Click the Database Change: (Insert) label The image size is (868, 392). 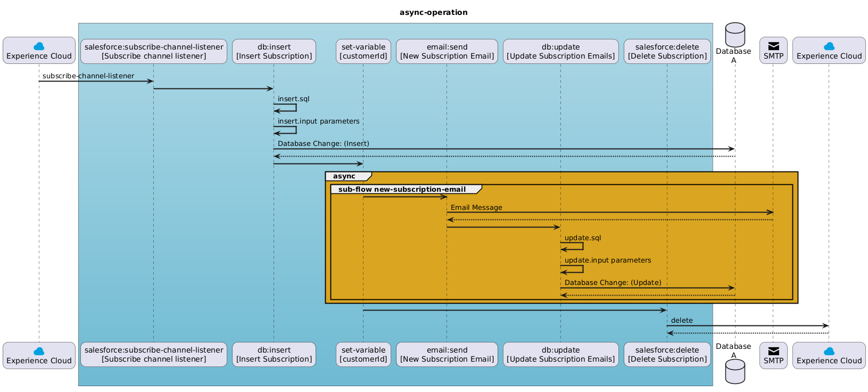[x=323, y=144]
